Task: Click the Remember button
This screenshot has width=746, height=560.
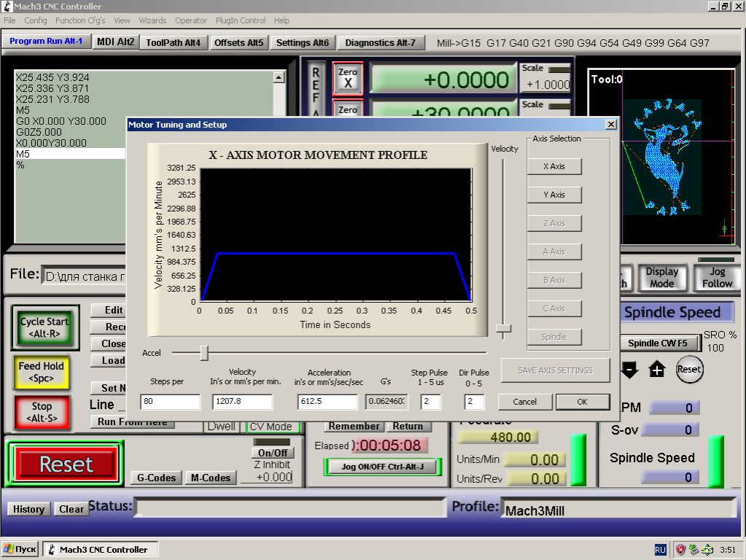Action: 354,427
